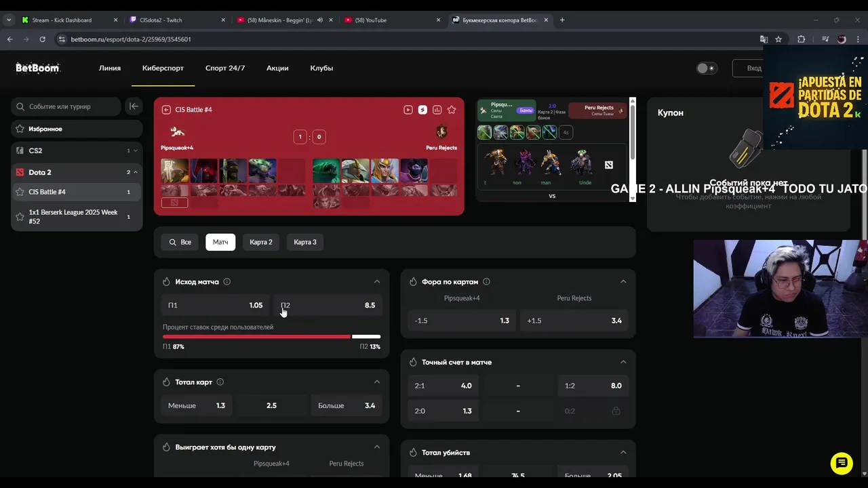Click the browser reload icon
The width and height of the screenshot is (868, 488).
42,39
